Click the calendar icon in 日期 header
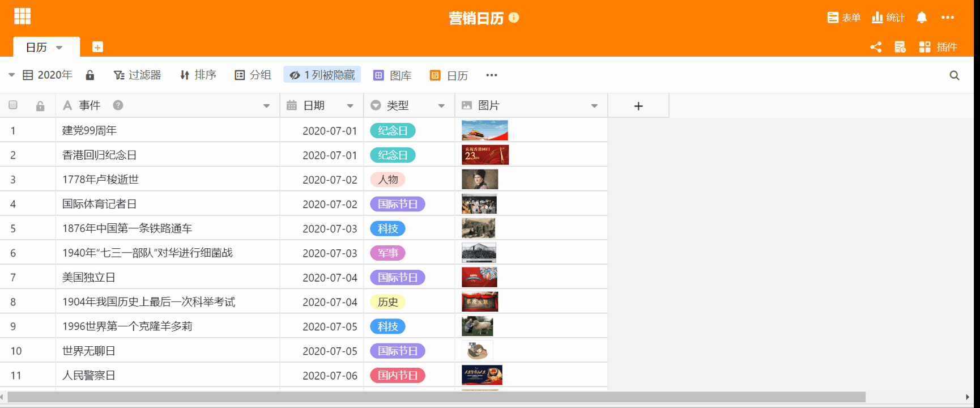Image resolution: width=980 pixels, height=408 pixels. pos(292,105)
